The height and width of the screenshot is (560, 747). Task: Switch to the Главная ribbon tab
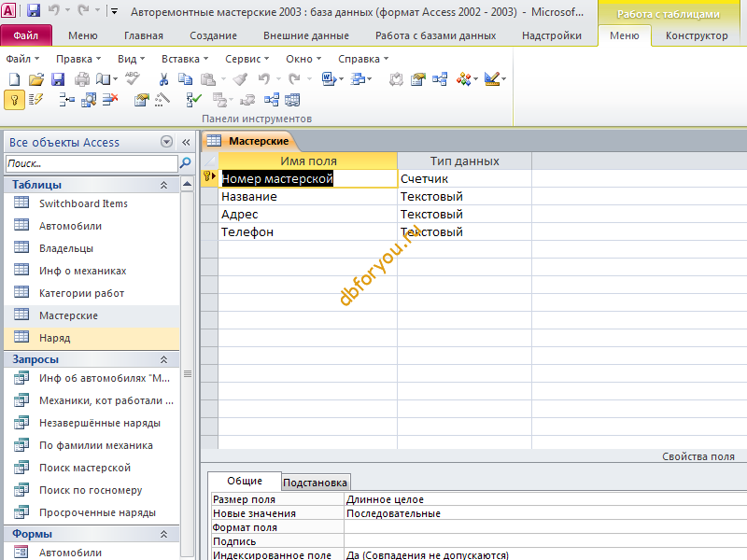point(144,35)
